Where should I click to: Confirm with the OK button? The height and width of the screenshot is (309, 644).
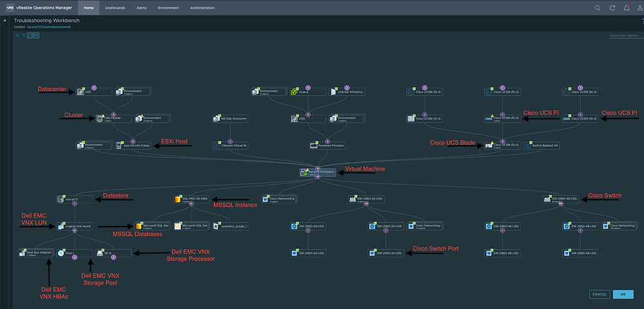623,294
